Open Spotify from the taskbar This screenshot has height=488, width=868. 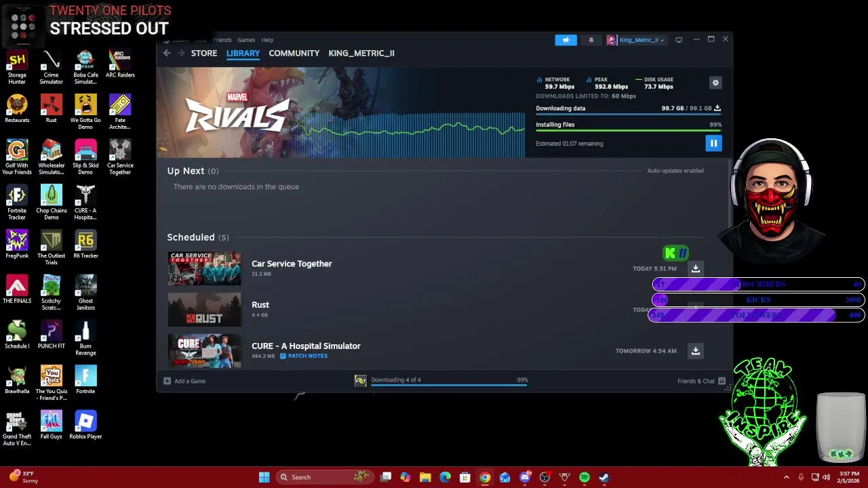[x=585, y=477]
